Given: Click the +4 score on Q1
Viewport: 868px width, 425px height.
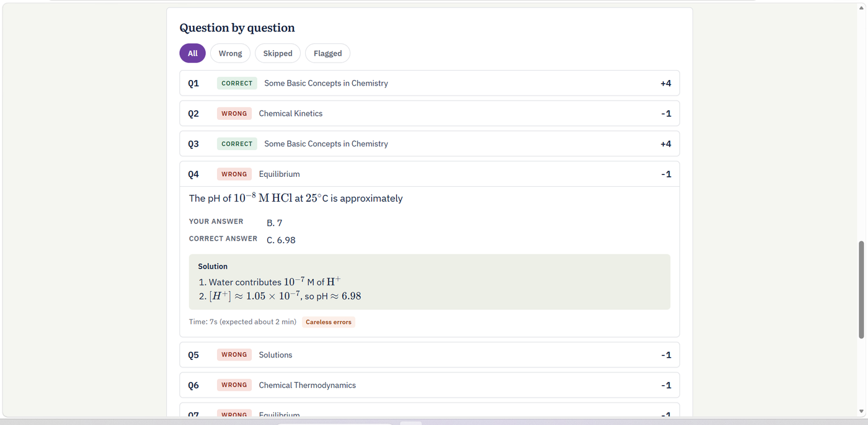Looking at the screenshot, I should tap(666, 83).
